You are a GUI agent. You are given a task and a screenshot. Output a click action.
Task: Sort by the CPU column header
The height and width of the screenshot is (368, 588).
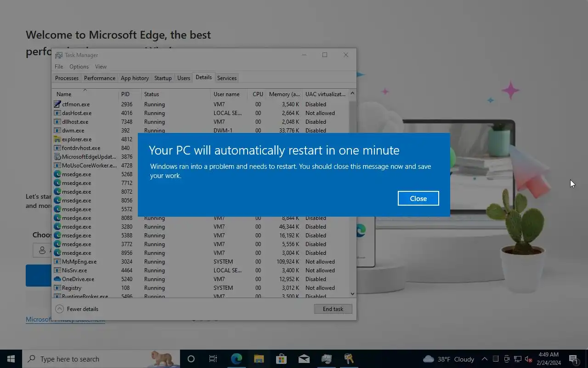click(x=257, y=94)
